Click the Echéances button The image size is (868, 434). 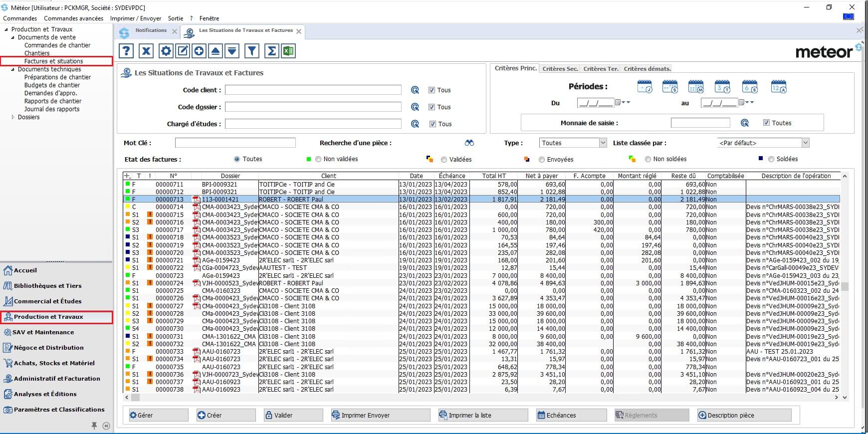[571, 415]
